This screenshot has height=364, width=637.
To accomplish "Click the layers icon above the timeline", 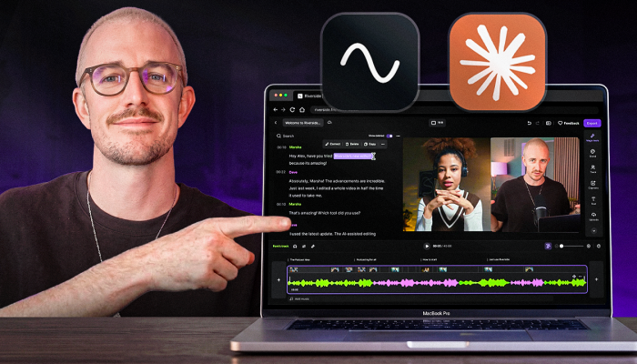I will [x=304, y=247].
